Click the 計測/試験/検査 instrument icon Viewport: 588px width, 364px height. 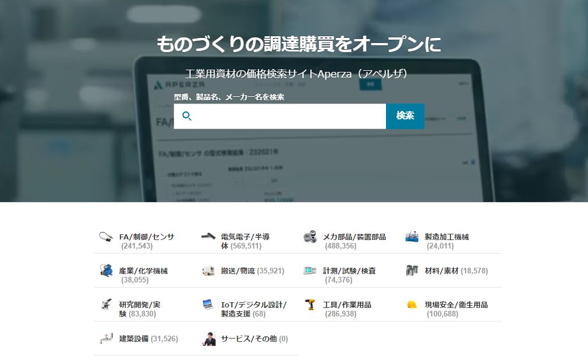coord(310,271)
